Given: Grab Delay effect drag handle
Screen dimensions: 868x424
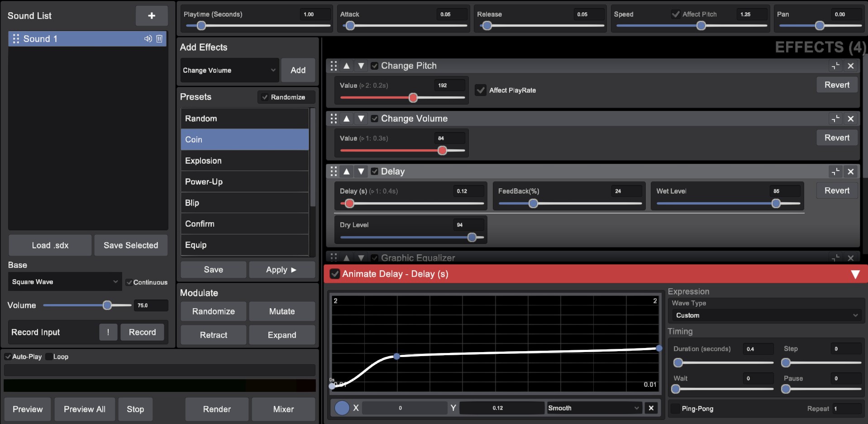Looking at the screenshot, I should (x=334, y=172).
